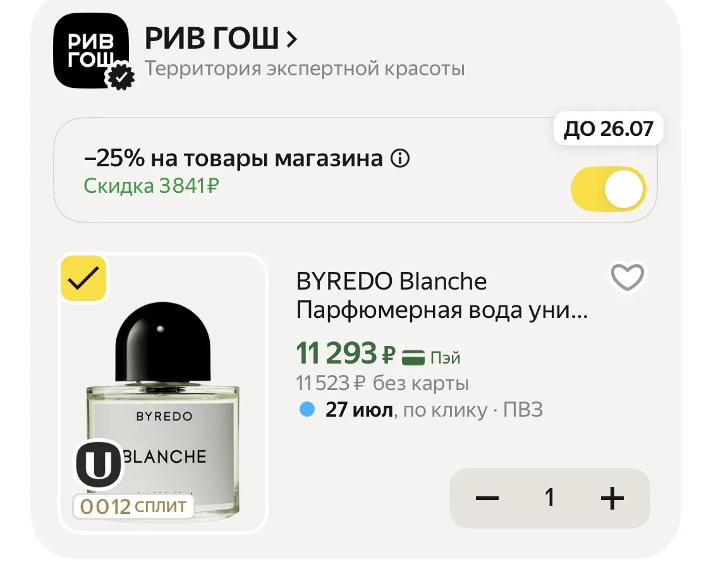Click the quantity value 1
This screenshot has height=588, width=711.
[550, 497]
